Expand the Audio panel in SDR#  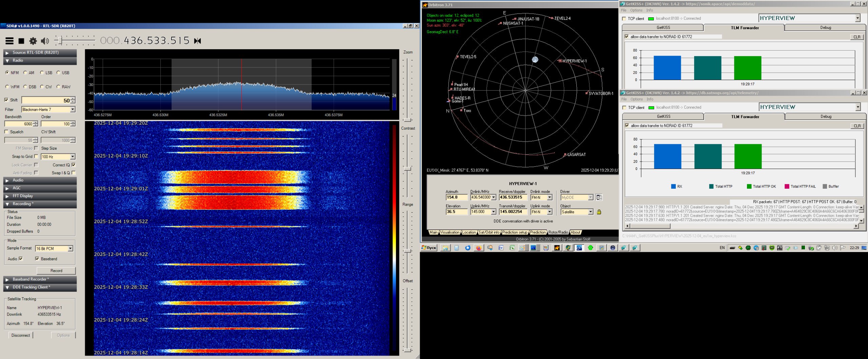point(18,180)
